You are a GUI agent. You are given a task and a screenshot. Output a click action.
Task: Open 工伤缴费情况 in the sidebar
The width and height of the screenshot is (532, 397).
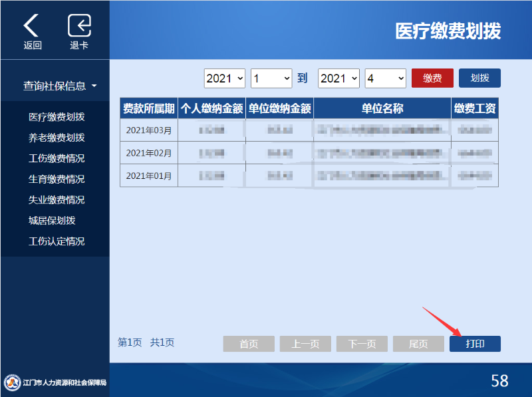[x=57, y=158]
